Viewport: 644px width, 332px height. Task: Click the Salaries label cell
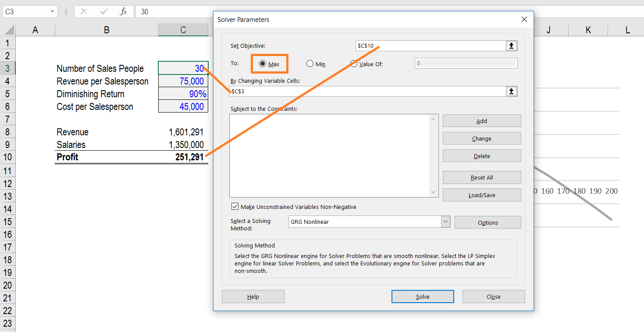pos(107,145)
